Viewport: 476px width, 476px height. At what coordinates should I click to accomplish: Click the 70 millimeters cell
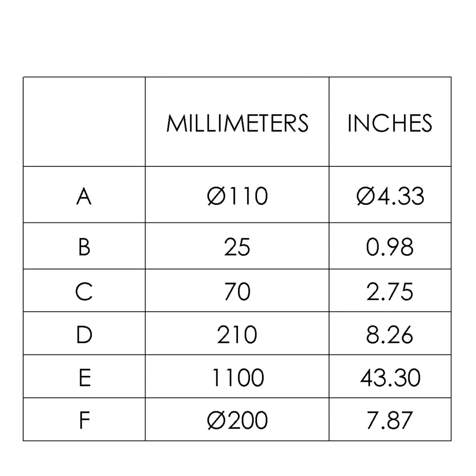(237, 291)
